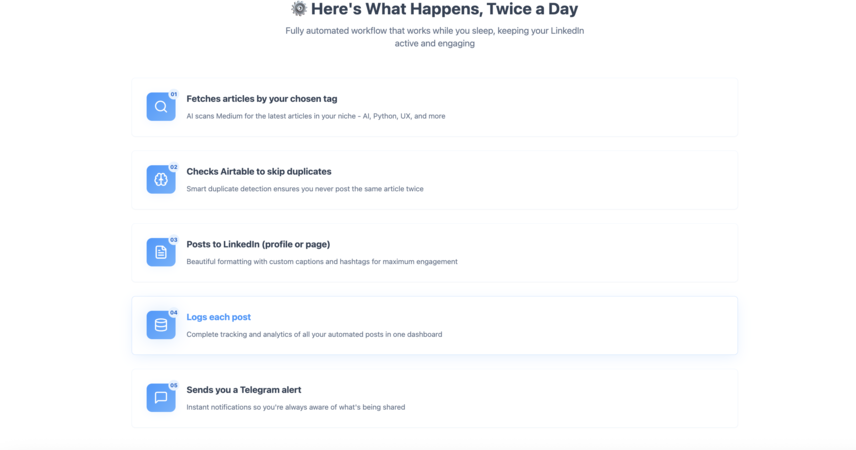Click the gear icon next to the page heading

[299, 9]
